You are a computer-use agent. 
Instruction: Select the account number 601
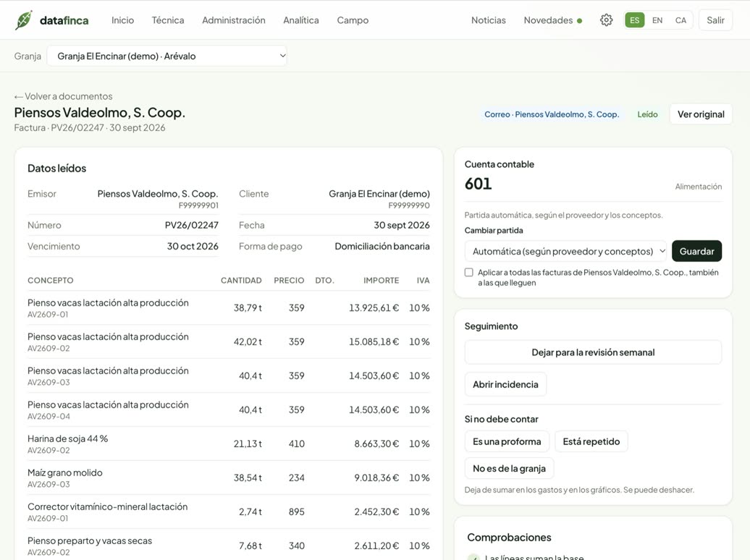pos(478,184)
